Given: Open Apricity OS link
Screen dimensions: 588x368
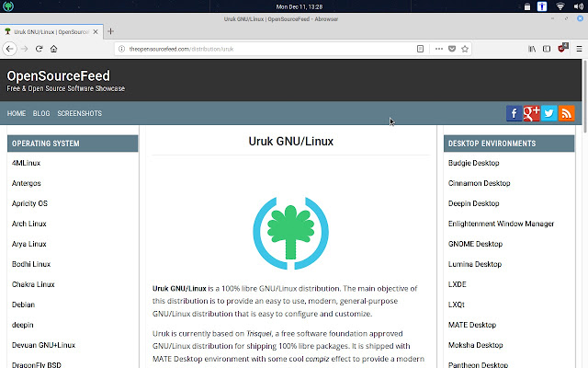Looking at the screenshot, I should (x=29, y=203).
